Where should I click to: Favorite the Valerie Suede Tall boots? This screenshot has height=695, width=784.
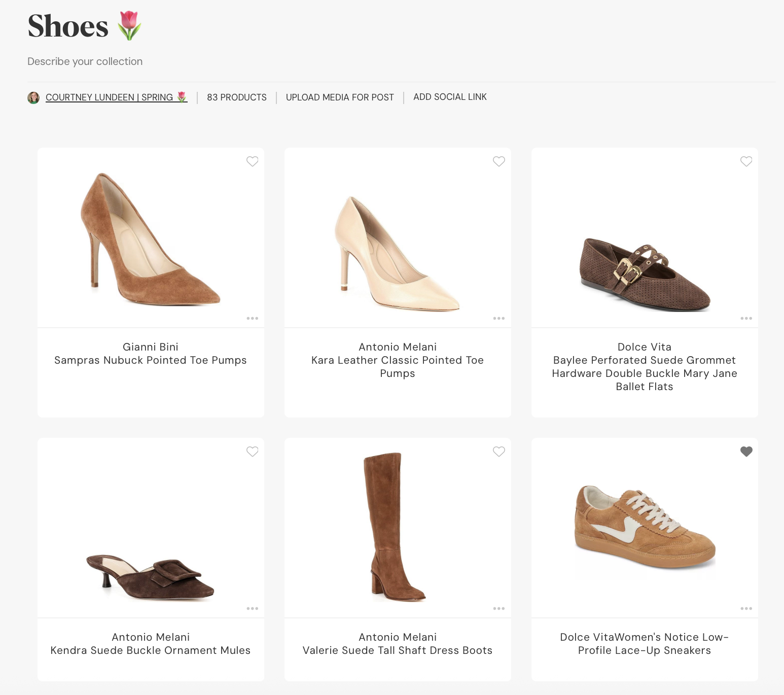point(499,451)
